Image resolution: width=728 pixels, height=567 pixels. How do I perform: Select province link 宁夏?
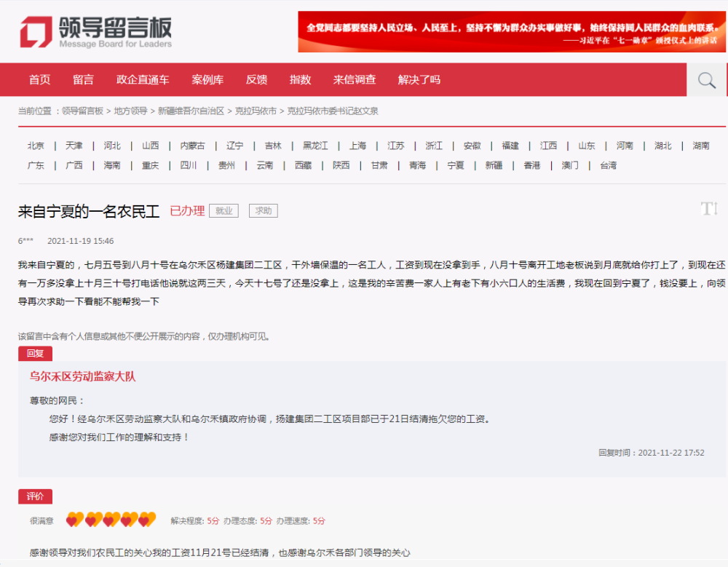click(x=456, y=165)
